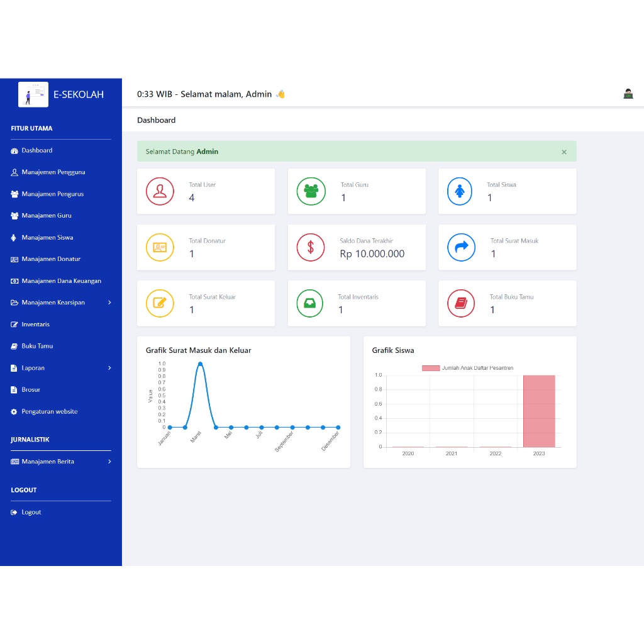Screen dimensions: 644x644
Task: Click the blue arrow Total Surat Masuk icon
Action: coord(461,247)
